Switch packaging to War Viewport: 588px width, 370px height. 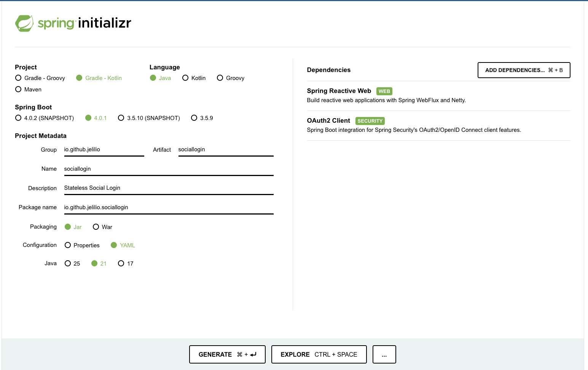coord(102,227)
